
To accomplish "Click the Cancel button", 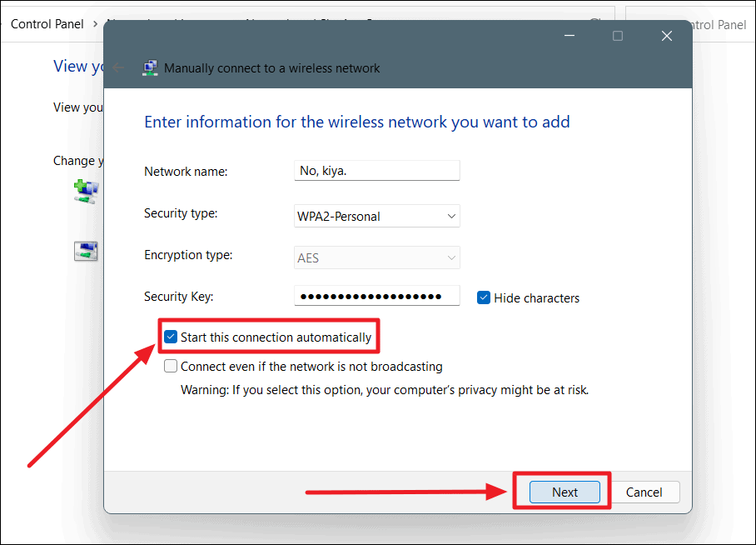I will pos(644,492).
